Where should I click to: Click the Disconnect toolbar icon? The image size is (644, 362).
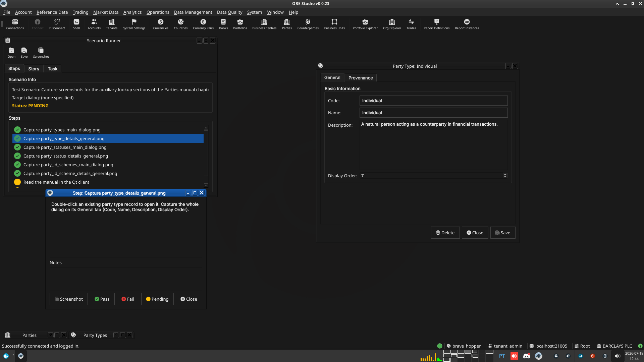(x=57, y=24)
